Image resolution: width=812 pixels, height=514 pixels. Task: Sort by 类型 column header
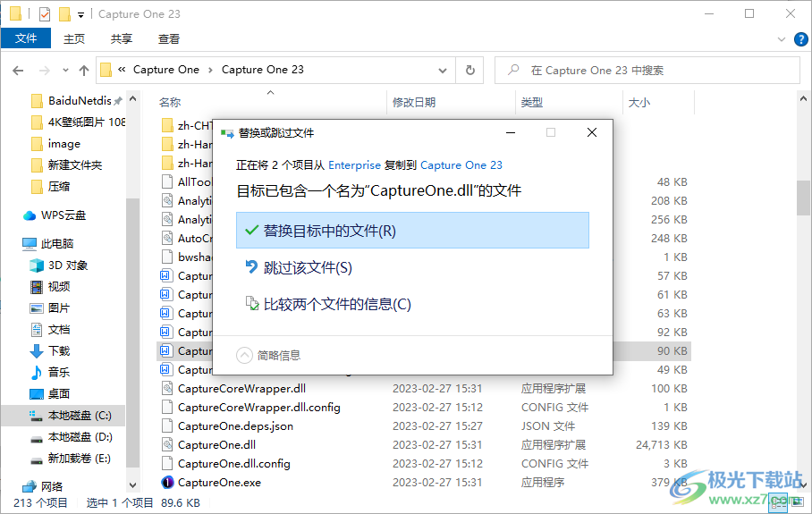(x=532, y=103)
